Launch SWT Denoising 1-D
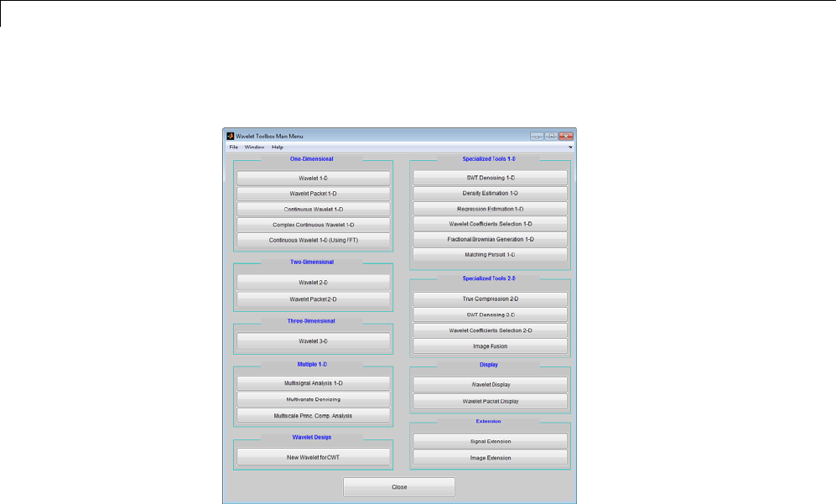The height and width of the screenshot is (504, 836). (x=491, y=178)
